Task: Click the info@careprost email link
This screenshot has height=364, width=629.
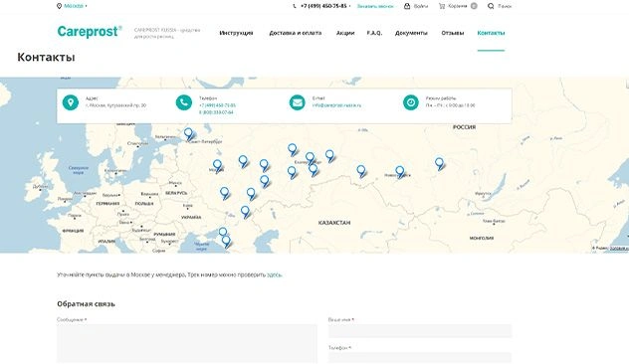Action: point(336,105)
